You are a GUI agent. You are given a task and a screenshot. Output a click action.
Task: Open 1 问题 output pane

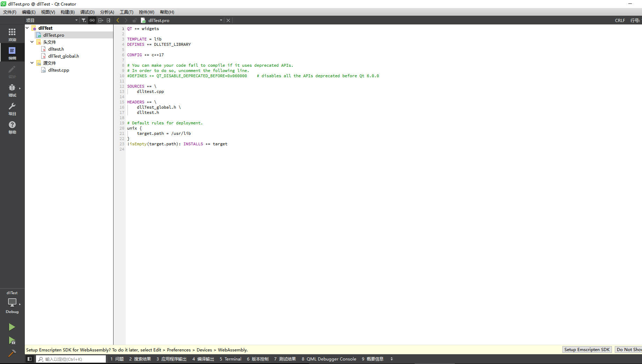[117, 359]
